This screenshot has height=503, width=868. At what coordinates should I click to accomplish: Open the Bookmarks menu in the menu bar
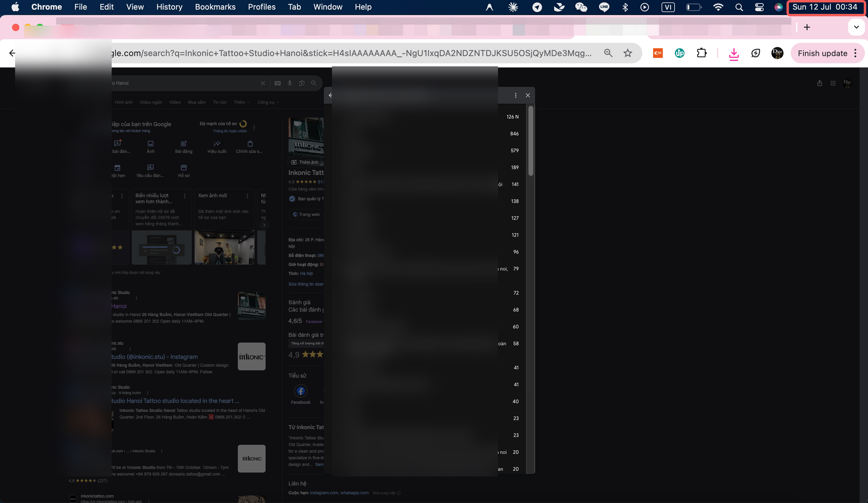[x=215, y=7]
